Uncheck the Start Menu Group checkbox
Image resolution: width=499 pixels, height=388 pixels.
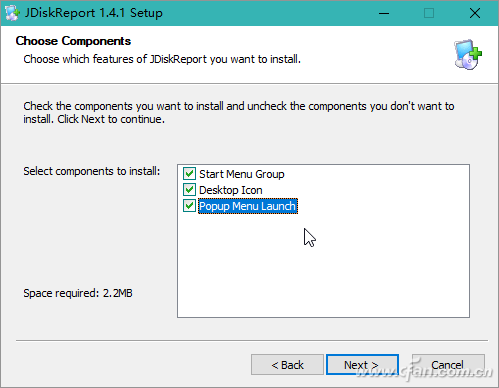[189, 174]
